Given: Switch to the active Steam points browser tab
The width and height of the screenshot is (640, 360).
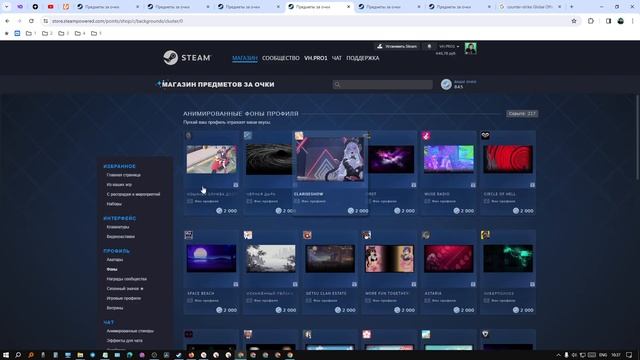Looking at the screenshot, I should click(x=319, y=7).
